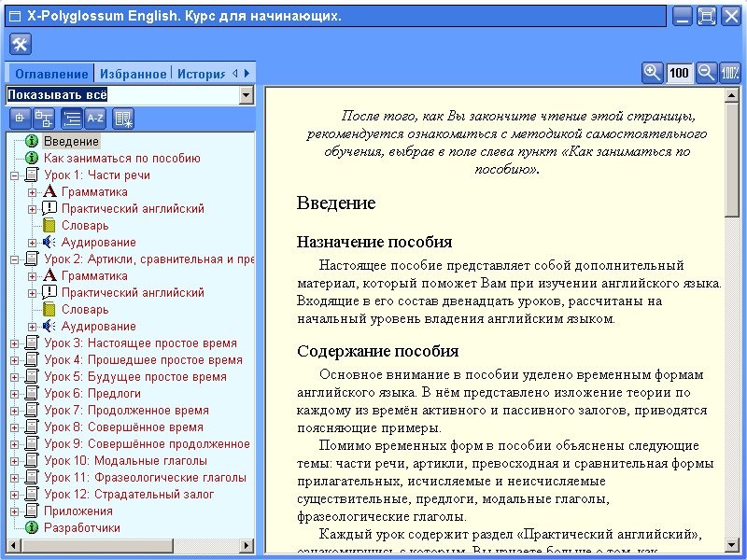Expand the Приложения tree node
Viewport: 747px width, 560px height.
click(14, 511)
